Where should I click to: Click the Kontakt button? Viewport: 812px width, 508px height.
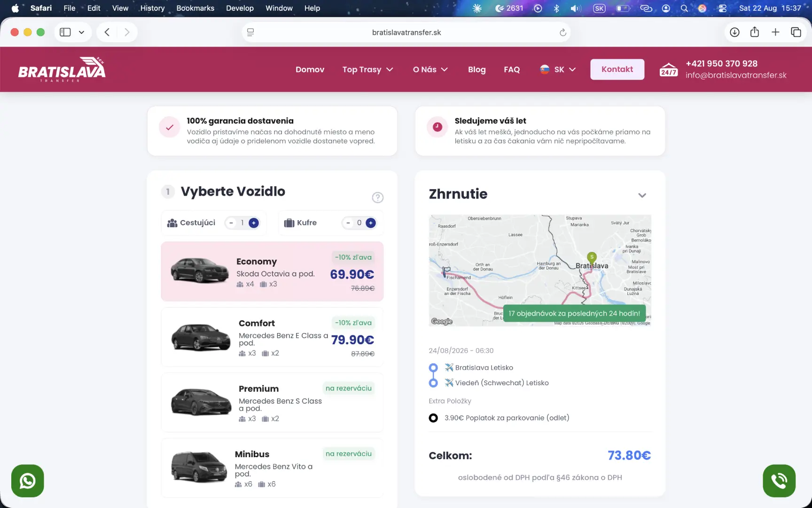[x=617, y=69]
